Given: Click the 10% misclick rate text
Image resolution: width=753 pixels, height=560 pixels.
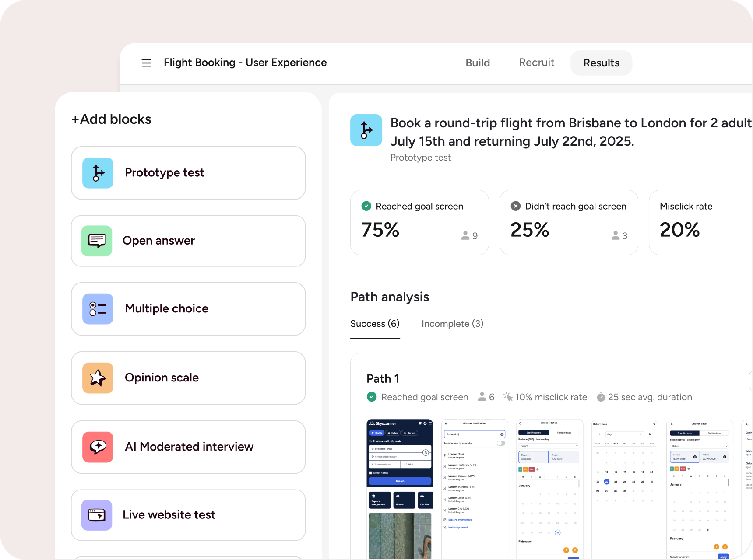Looking at the screenshot, I should pos(551,397).
